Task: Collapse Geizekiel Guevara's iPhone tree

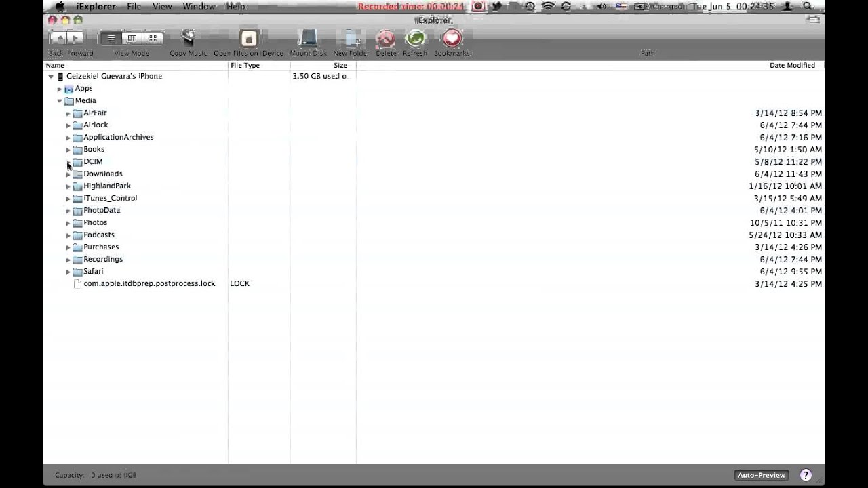Action: [x=51, y=77]
